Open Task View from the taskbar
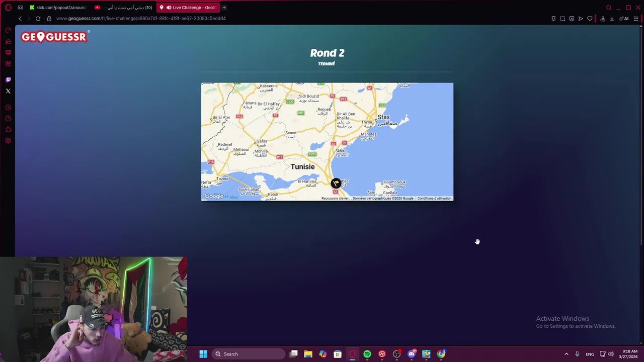Viewport: 644px width, 362px height. 294,354
